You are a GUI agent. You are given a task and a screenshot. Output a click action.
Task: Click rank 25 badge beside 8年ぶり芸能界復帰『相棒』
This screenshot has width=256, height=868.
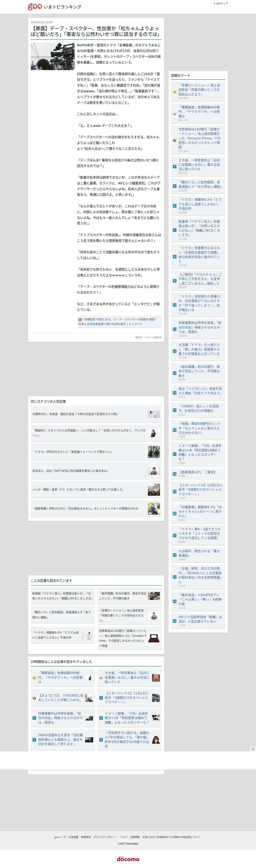click(x=175, y=621)
